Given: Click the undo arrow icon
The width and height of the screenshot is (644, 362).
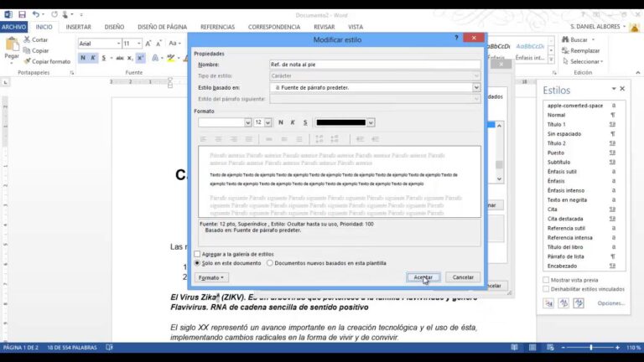Looking at the screenshot, I should (36, 14).
